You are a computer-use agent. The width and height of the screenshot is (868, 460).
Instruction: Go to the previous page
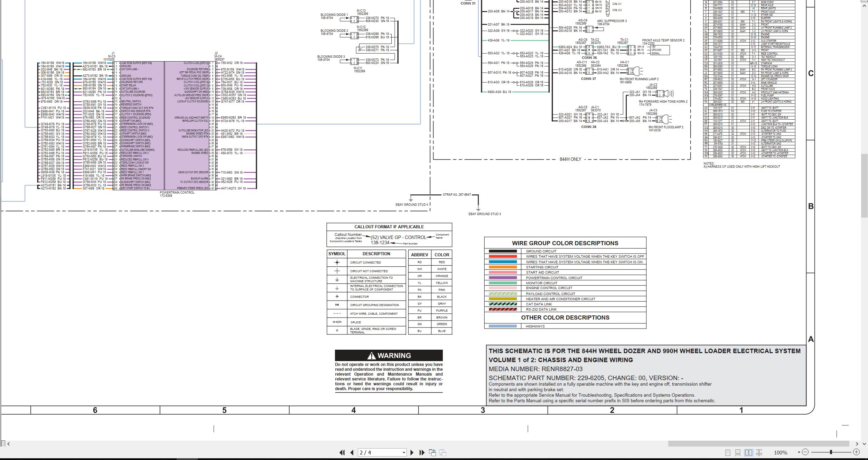(x=352, y=452)
